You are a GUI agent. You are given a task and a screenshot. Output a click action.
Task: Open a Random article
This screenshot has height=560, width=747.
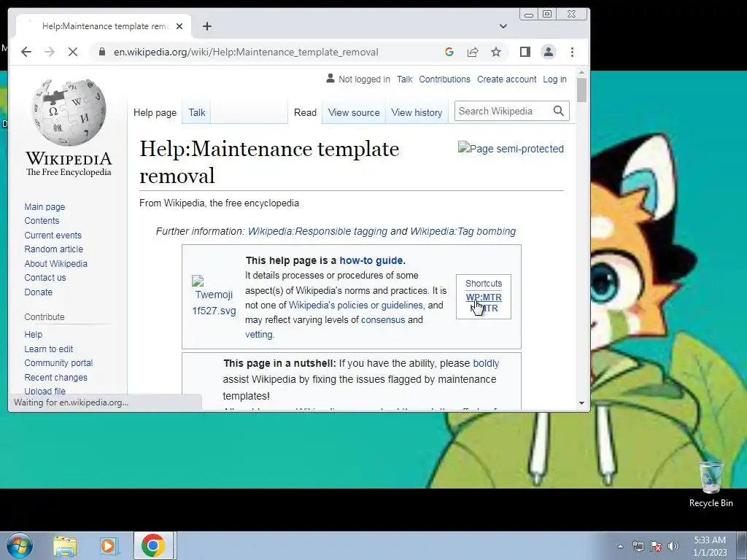pos(54,249)
